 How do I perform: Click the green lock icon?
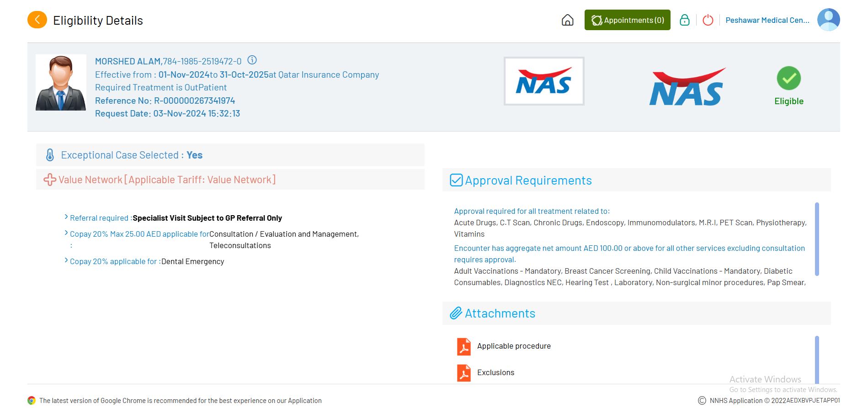point(684,20)
